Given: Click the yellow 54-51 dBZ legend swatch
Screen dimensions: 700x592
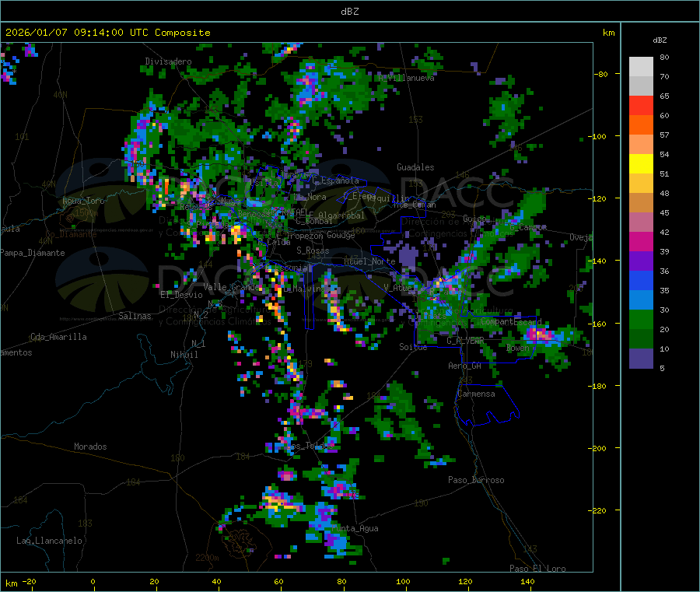Looking at the screenshot, I should [x=641, y=164].
